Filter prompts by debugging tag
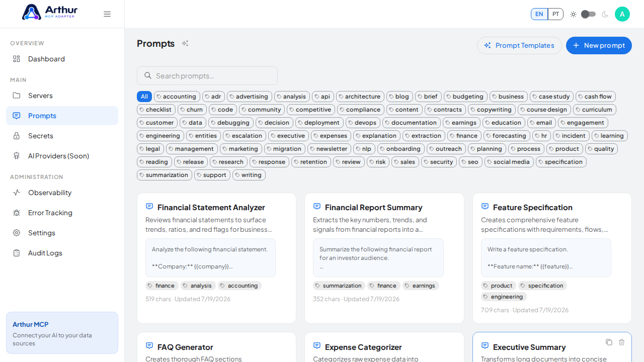644x362 pixels. point(231,123)
